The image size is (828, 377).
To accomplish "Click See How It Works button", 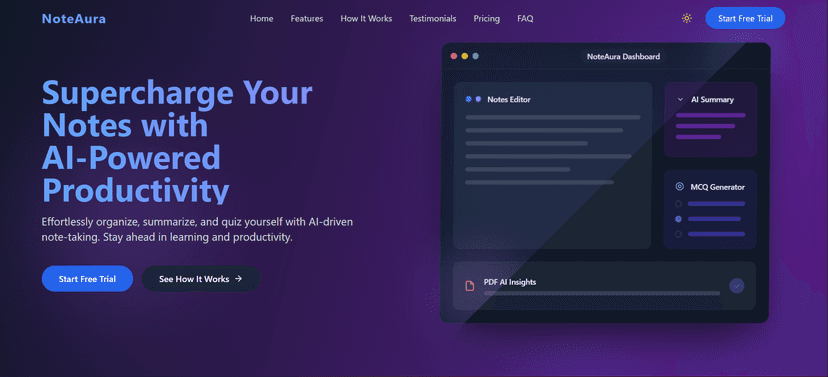I will [x=201, y=279].
